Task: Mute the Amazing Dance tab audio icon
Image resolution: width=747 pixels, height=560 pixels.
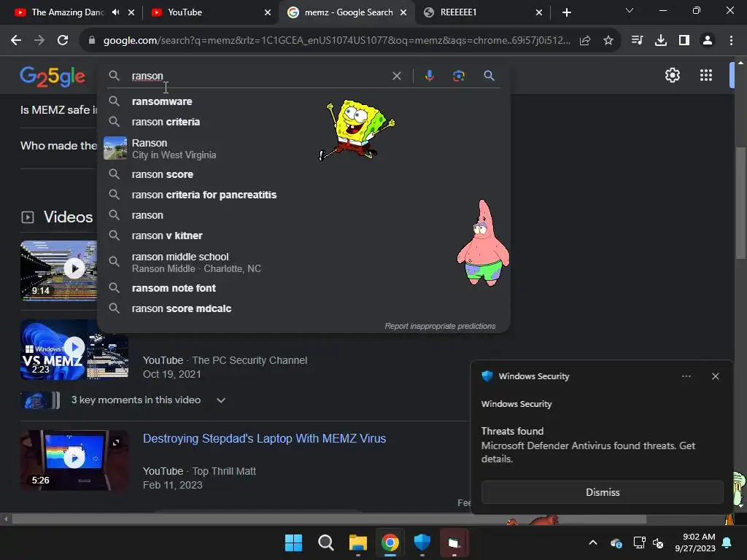Action: (115, 12)
